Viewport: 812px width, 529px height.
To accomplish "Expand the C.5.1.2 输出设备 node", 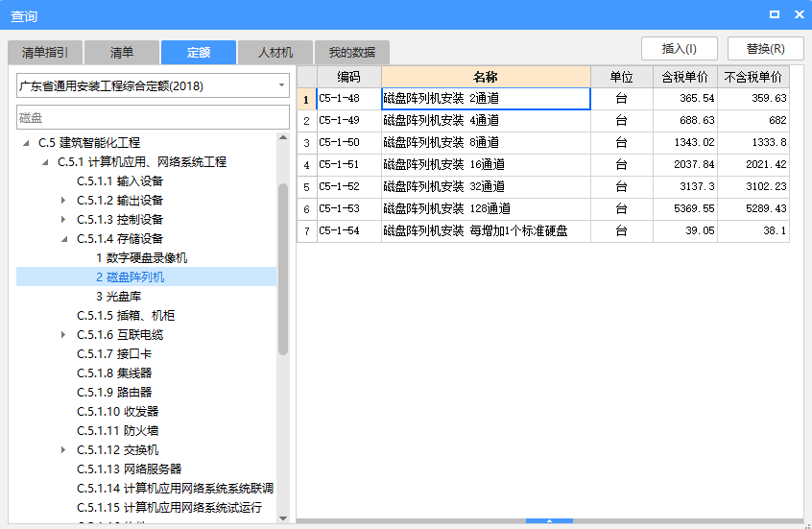I will 63,200.
